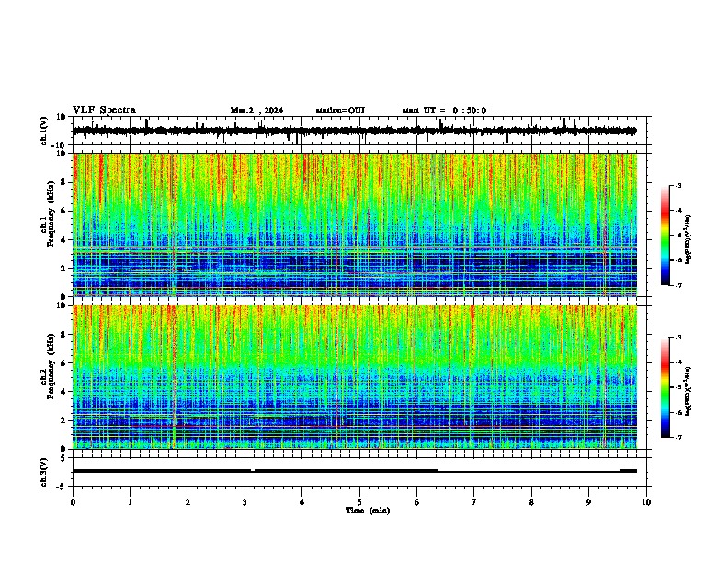Select the "Mar.2 , 2024" date text
This screenshot has width=728, height=563.
coord(256,110)
